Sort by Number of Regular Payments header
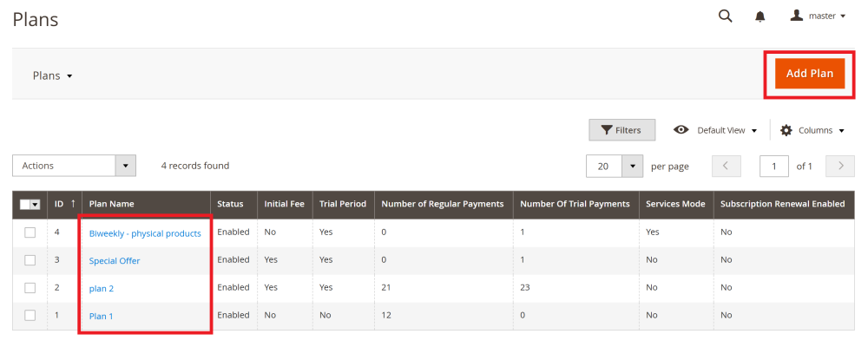The image size is (868, 347). coord(444,204)
